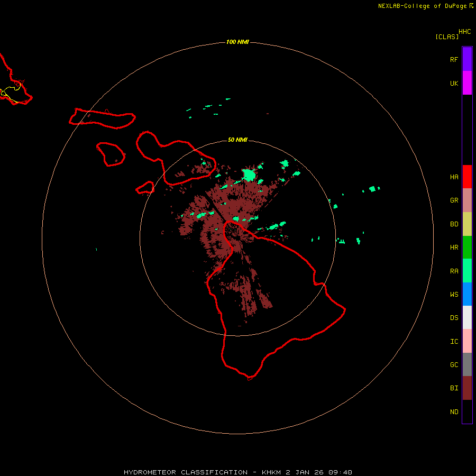Click the BI legend label
Screen dimensions: 476x476
tap(454, 388)
